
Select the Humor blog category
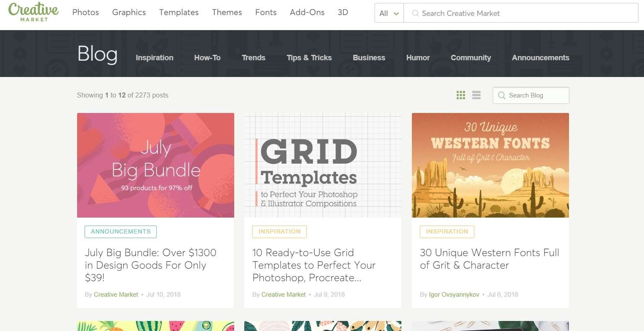pyautogui.click(x=418, y=58)
